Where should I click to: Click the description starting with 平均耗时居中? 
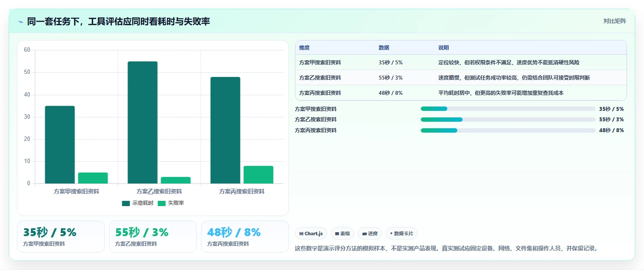(501, 93)
